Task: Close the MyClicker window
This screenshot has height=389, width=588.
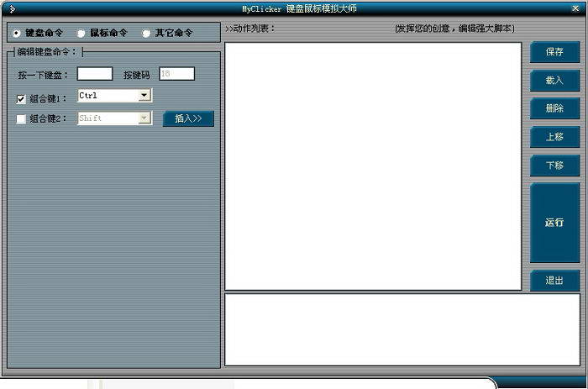Action: coord(576,8)
